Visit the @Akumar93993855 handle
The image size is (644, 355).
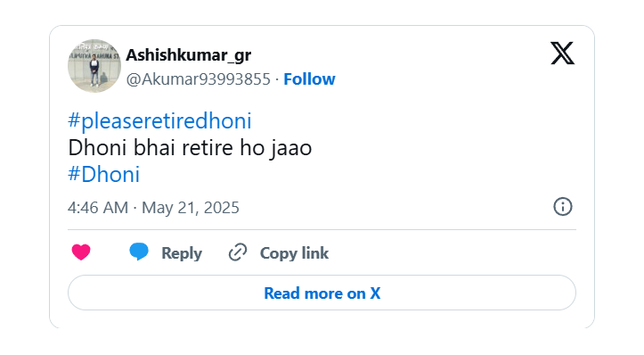pyautogui.click(x=199, y=79)
